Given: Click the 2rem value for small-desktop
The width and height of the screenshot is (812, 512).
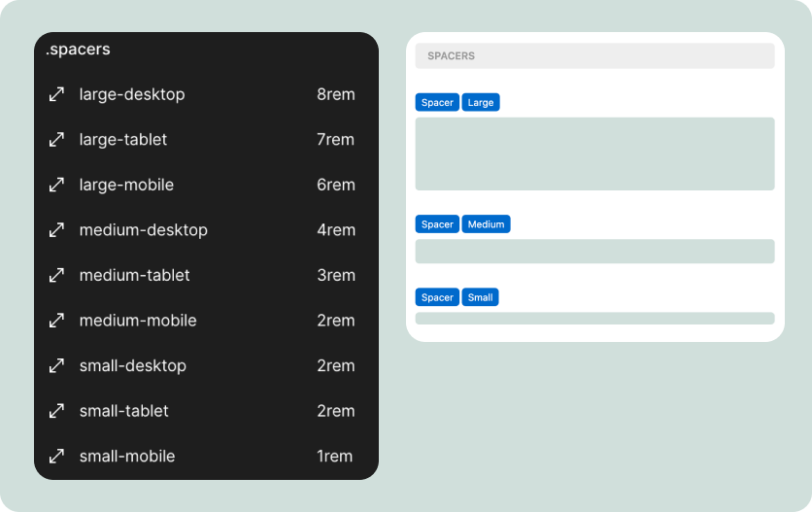Looking at the screenshot, I should (x=336, y=366).
